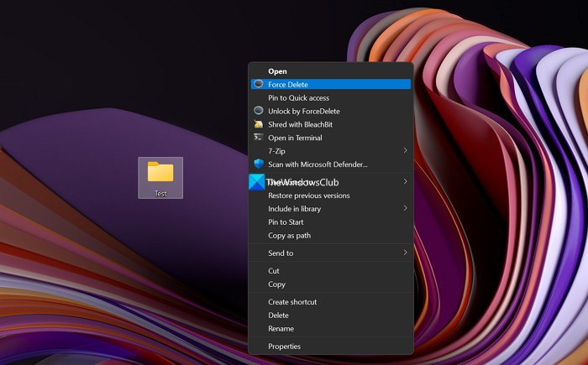Choose Pin to Quick access
The height and width of the screenshot is (365, 588).
click(331, 98)
